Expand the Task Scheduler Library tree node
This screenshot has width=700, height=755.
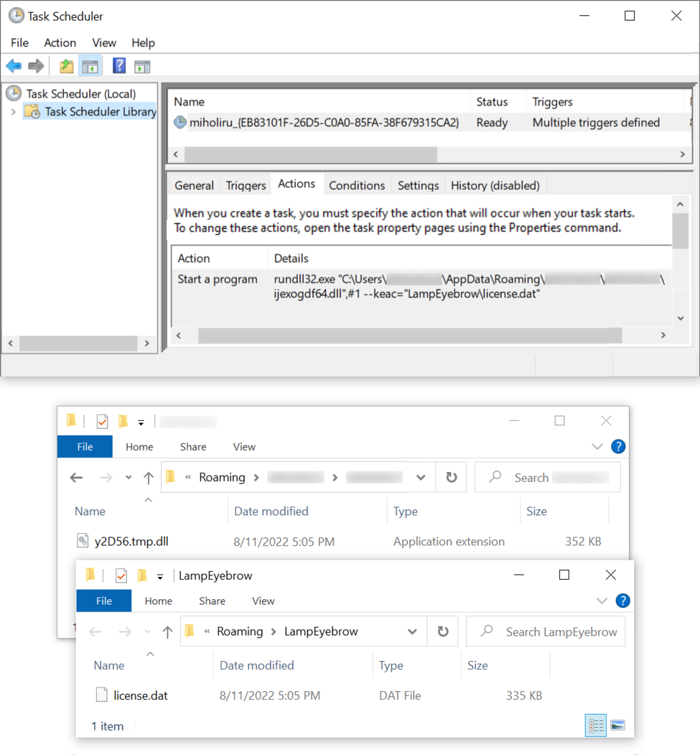(13, 112)
